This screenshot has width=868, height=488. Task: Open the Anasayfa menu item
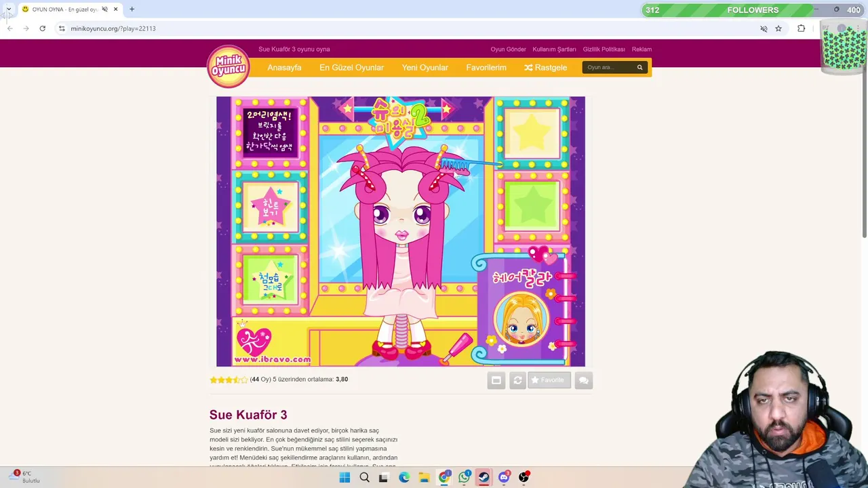284,68
